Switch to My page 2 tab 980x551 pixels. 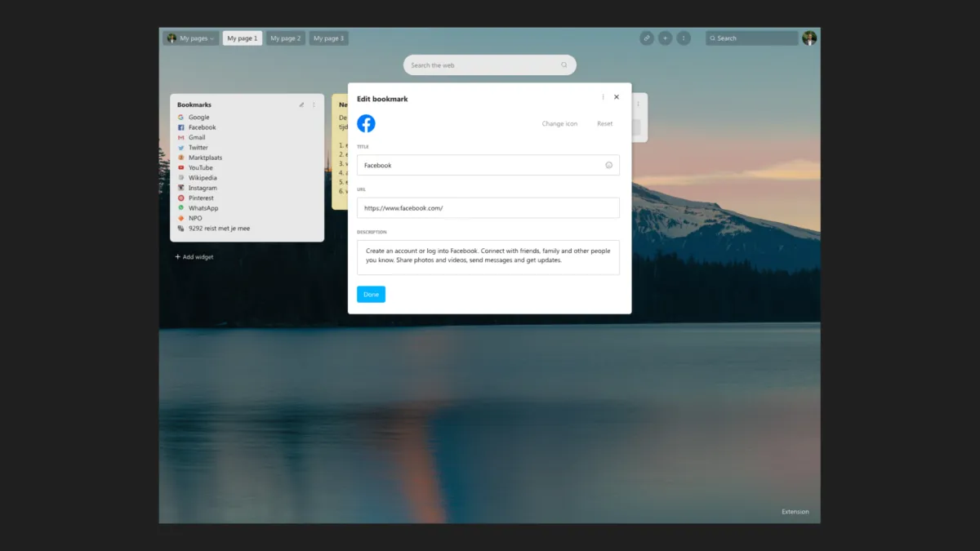pyautogui.click(x=286, y=38)
